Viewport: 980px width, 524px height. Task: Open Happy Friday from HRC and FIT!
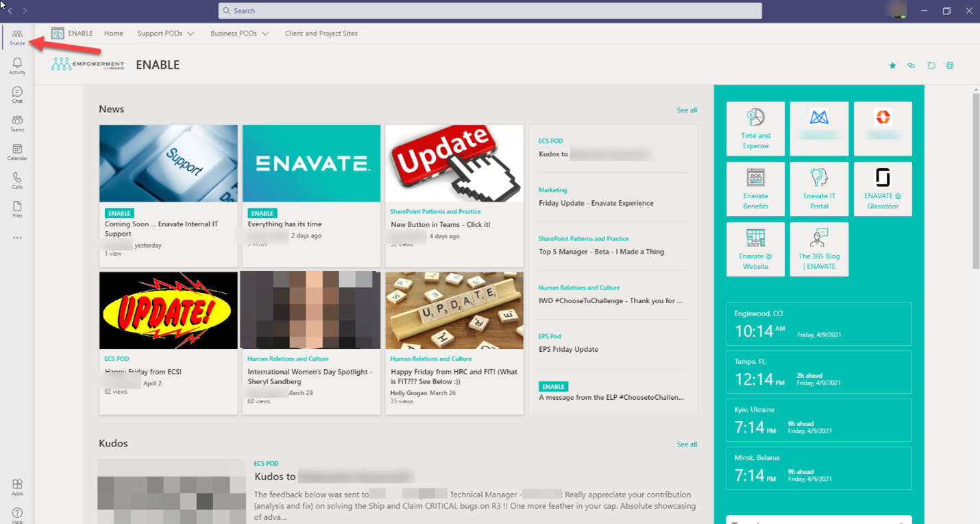[x=454, y=377]
